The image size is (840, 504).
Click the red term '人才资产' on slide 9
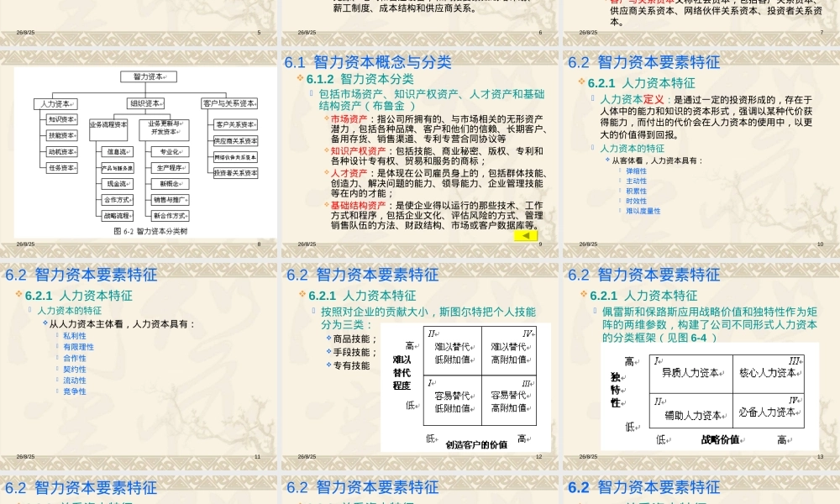coord(349,173)
